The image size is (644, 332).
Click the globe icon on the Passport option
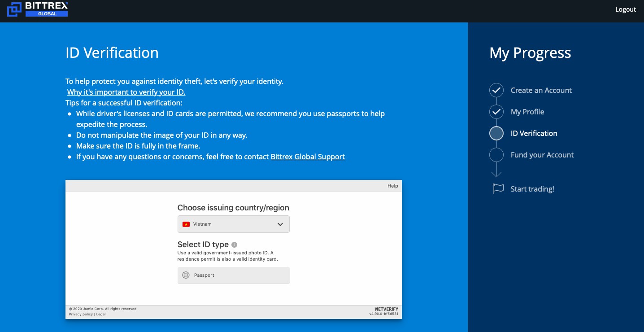pyautogui.click(x=186, y=275)
